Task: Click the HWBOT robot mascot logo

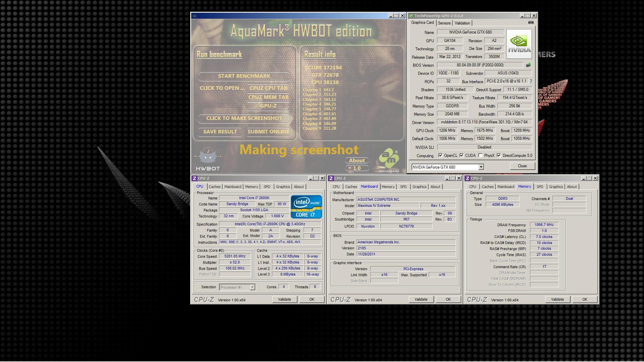Action: coord(208,159)
